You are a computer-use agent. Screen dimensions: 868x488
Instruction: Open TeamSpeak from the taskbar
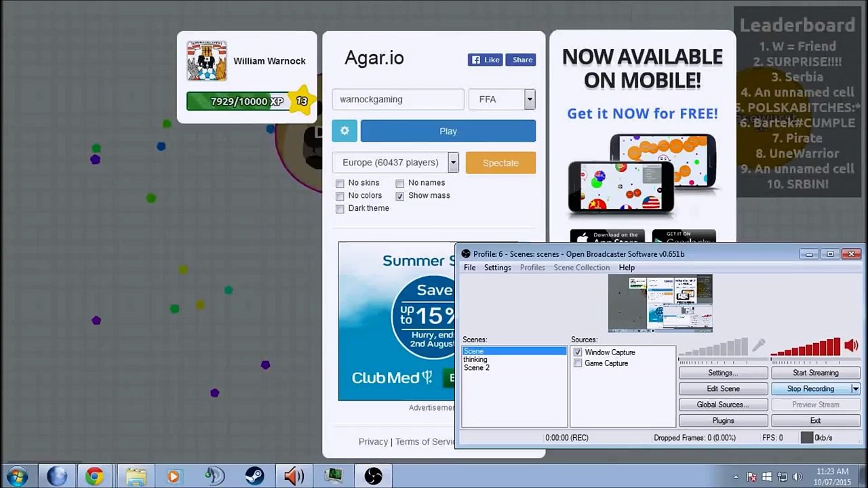click(x=214, y=476)
